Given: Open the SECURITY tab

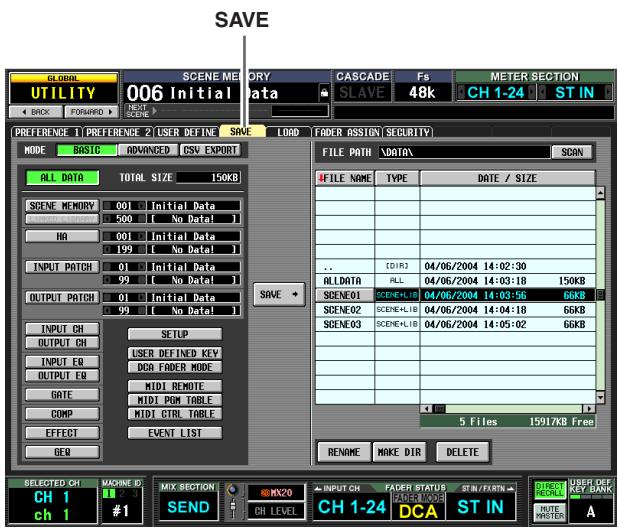Looking at the screenshot, I should [408, 132].
